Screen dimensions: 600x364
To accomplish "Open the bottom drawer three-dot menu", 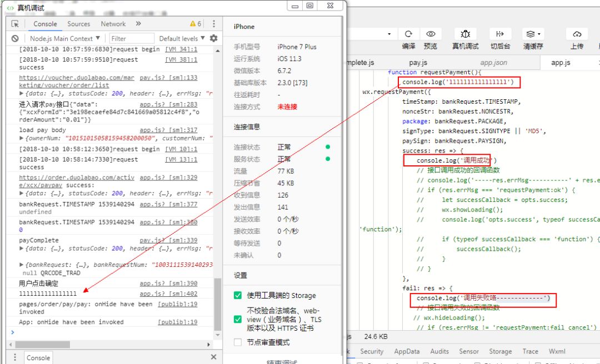I will pyautogui.click(x=15, y=357).
